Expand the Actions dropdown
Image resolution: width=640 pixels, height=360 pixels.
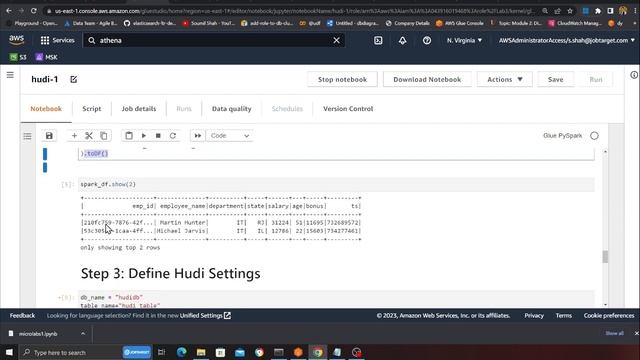pos(504,79)
